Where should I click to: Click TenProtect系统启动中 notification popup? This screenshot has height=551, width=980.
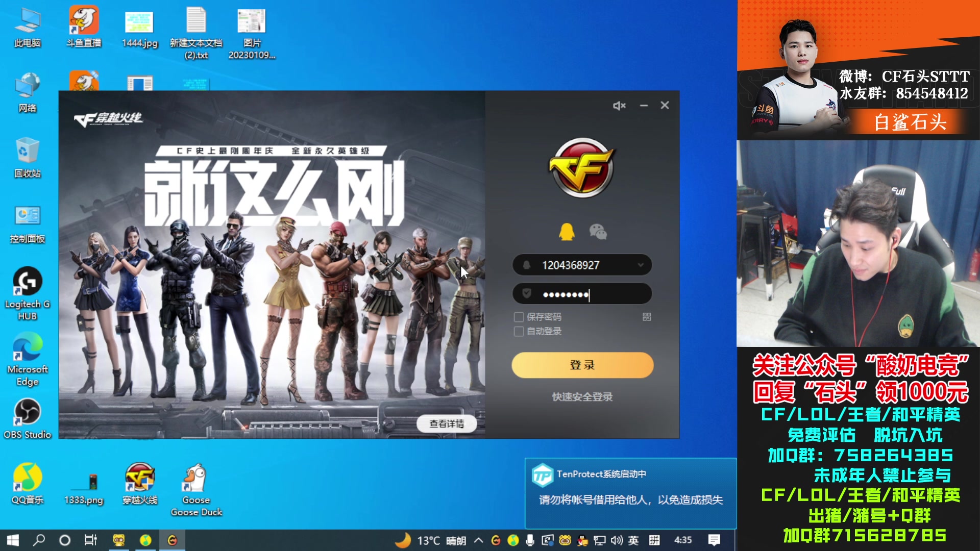pyautogui.click(x=631, y=493)
